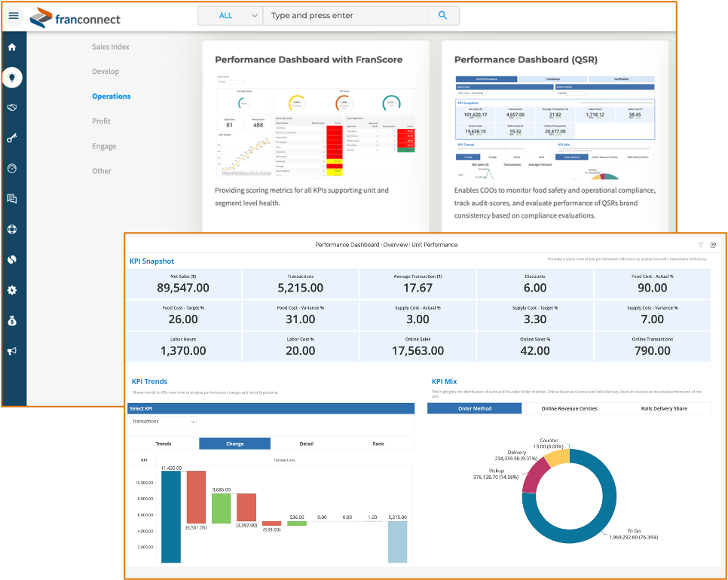Switch to the Rank tab

click(x=378, y=444)
